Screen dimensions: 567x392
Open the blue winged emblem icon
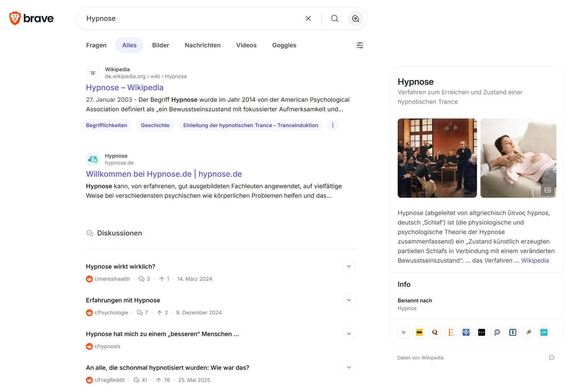(x=466, y=332)
